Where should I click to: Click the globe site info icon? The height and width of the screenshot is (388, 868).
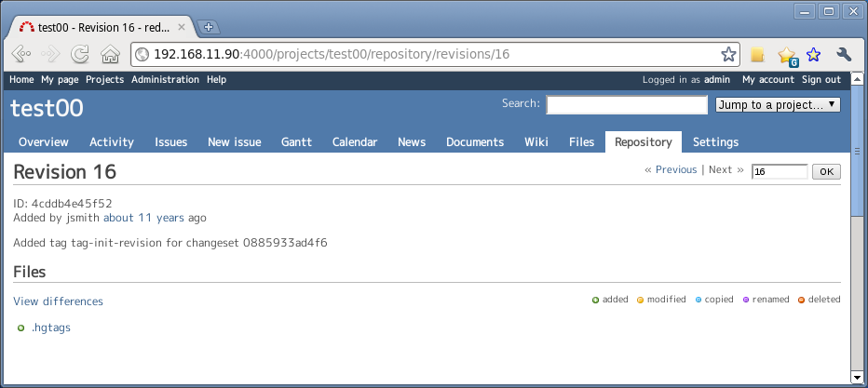coord(142,54)
